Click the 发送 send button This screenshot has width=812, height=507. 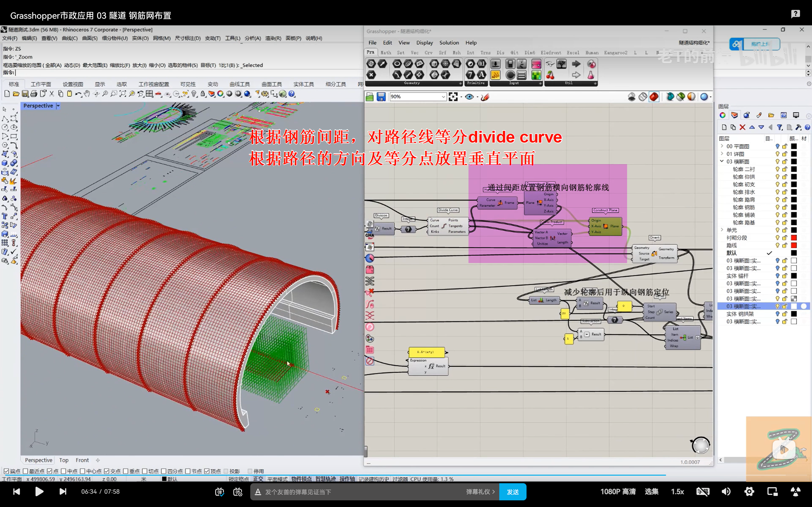click(x=512, y=491)
